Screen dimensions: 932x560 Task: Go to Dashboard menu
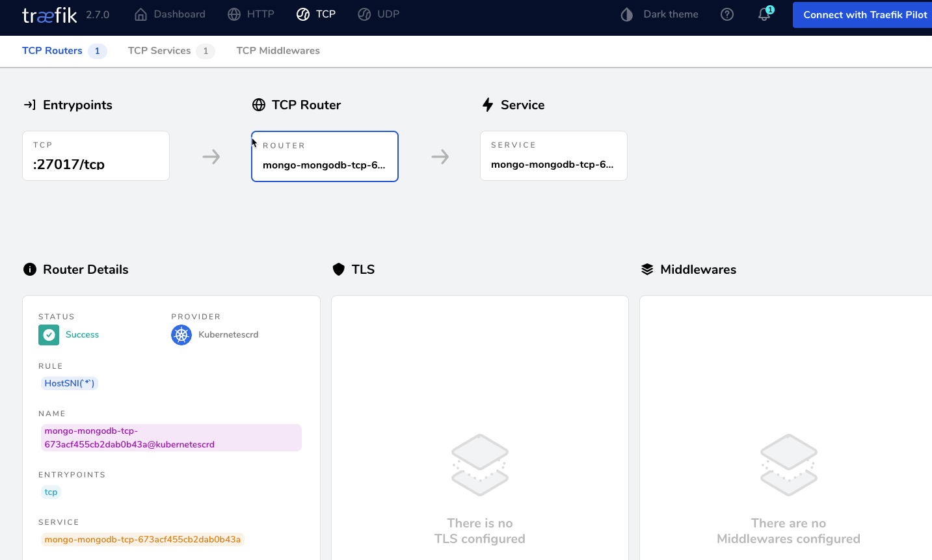(170, 14)
